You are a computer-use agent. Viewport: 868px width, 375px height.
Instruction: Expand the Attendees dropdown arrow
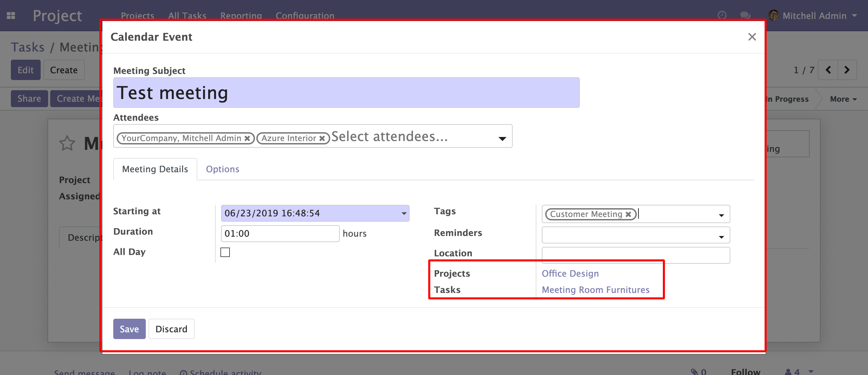click(x=502, y=138)
